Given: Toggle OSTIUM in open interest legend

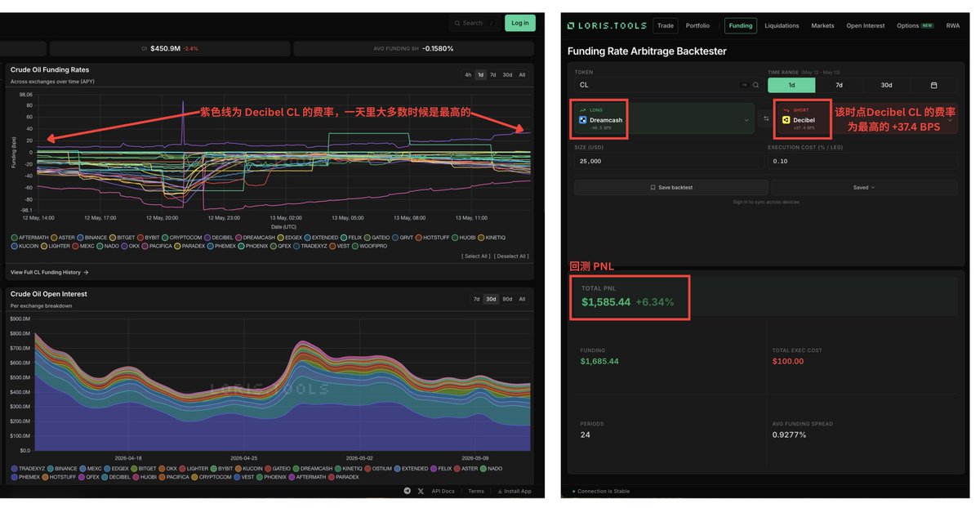Looking at the screenshot, I should coord(380,469).
